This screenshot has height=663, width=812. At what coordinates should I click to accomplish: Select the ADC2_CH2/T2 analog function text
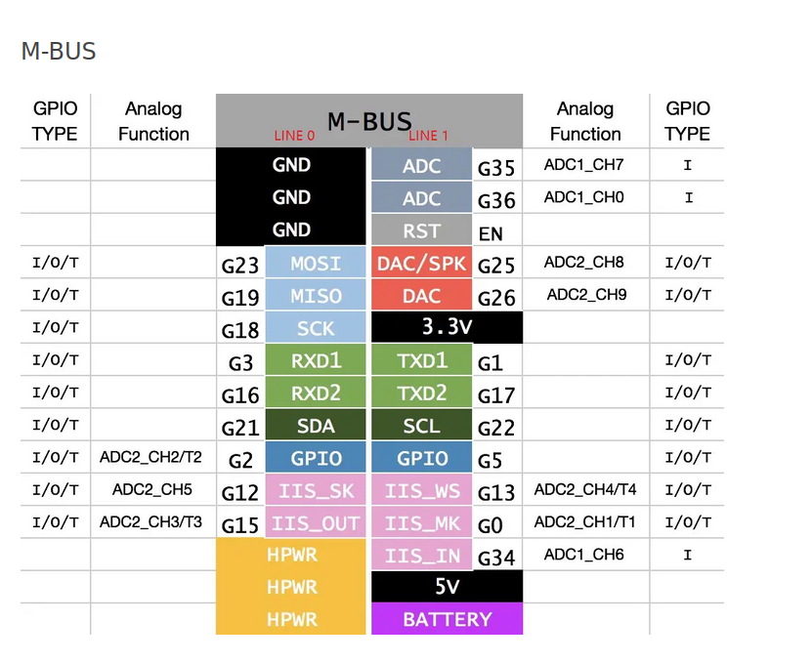[x=150, y=457]
